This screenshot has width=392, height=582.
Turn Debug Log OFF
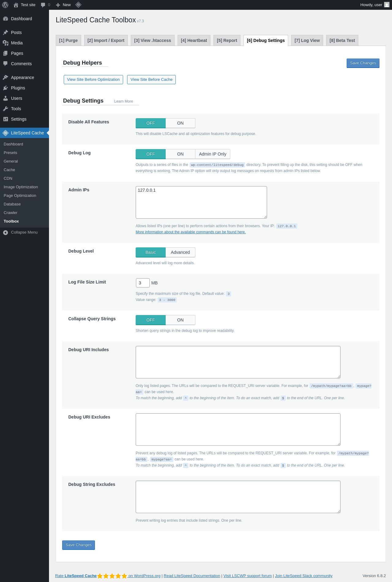click(151, 154)
